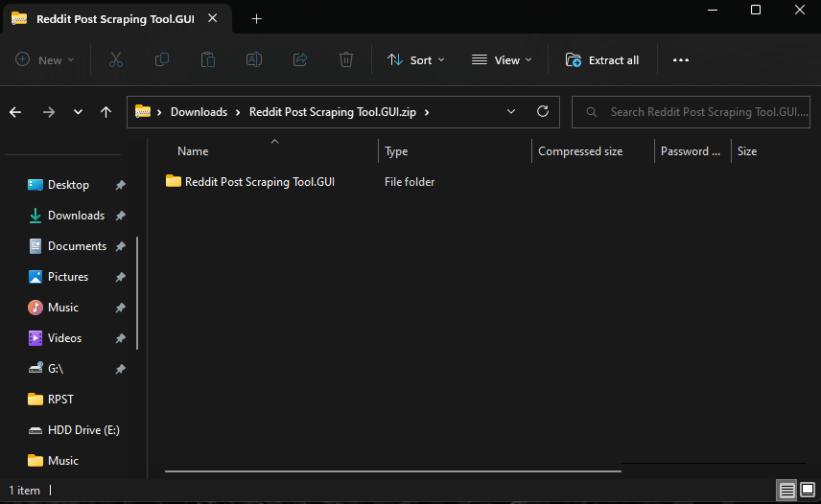
Task: Click the zip folder icon in address bar
Action: [x=142, y=111]
